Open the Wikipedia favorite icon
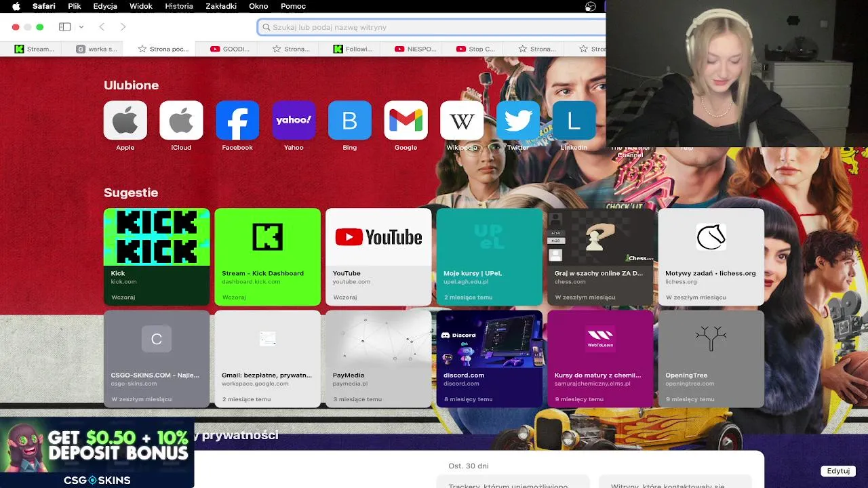 (x=462, y=121)
